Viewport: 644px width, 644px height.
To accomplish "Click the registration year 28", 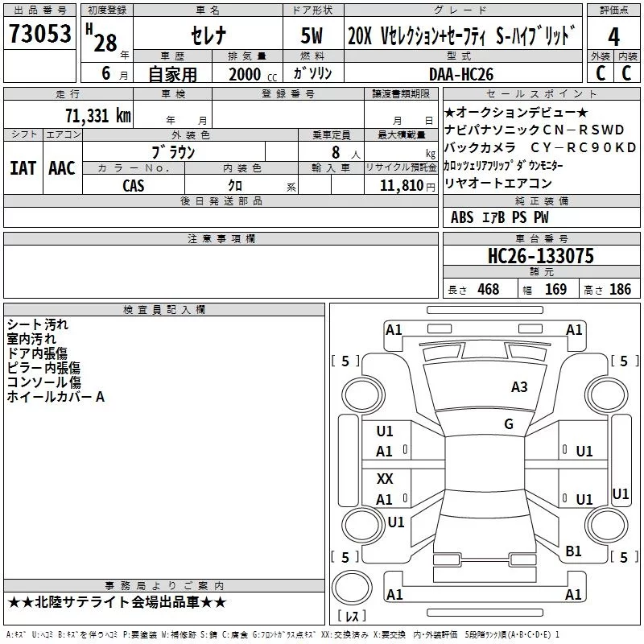I will tap(105, 43).
